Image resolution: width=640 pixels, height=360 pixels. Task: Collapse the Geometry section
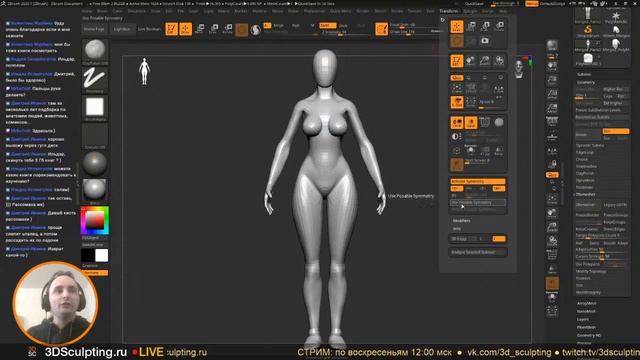(x=586, y=82)
